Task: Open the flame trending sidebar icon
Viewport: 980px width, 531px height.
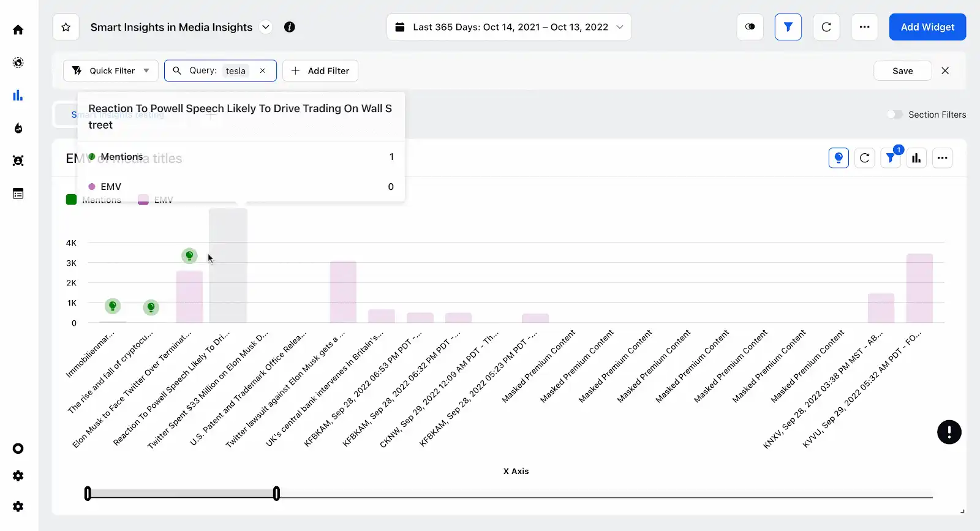Action: 18,128
